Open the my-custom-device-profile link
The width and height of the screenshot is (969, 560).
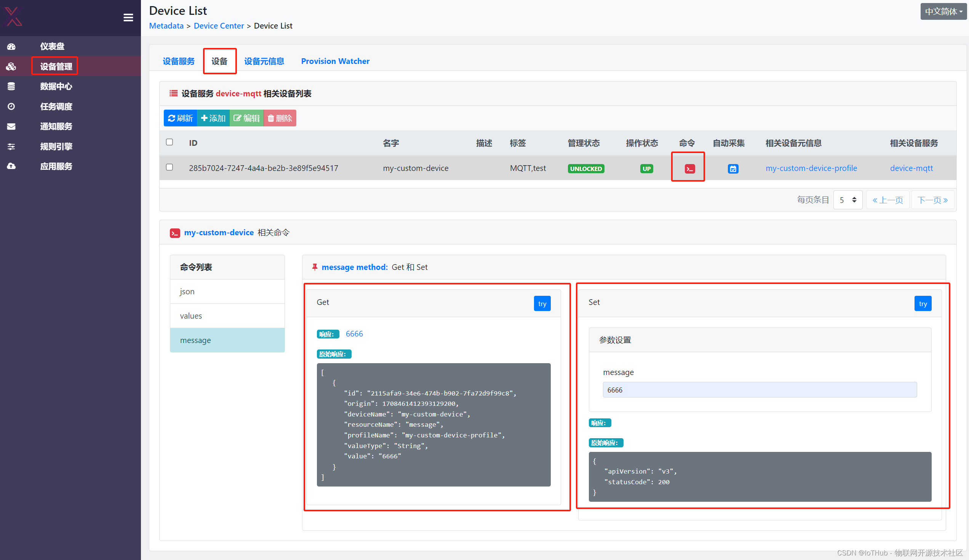811,168
